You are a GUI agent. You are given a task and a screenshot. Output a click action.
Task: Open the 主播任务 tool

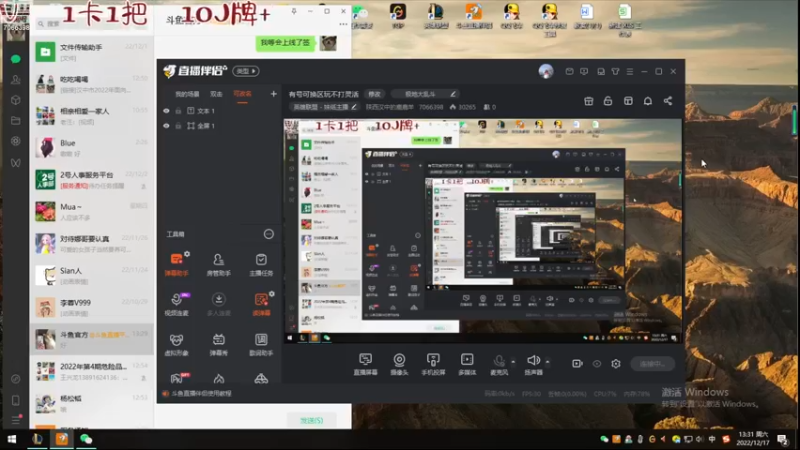coord(261,264)
